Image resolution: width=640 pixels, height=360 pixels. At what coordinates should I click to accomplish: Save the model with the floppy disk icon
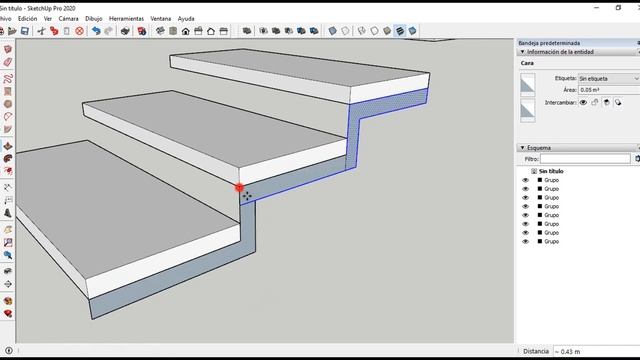point(25,31)
